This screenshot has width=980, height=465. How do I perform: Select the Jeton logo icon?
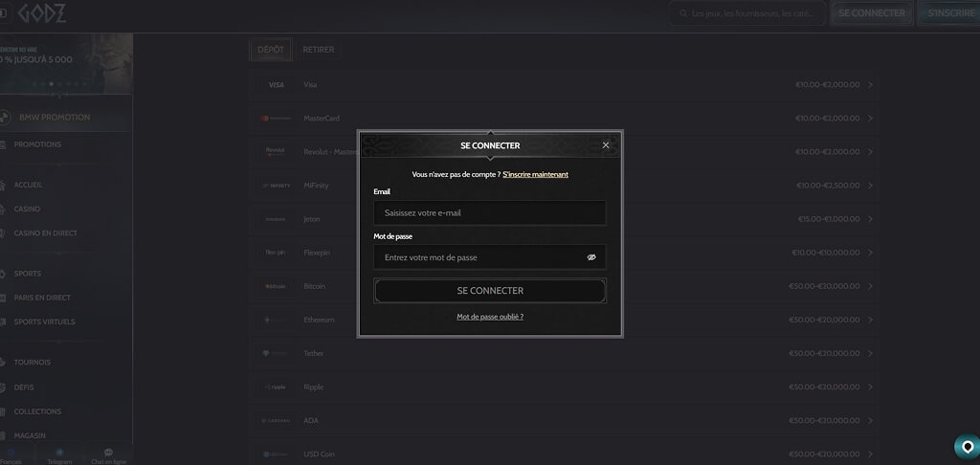[276, 219]
